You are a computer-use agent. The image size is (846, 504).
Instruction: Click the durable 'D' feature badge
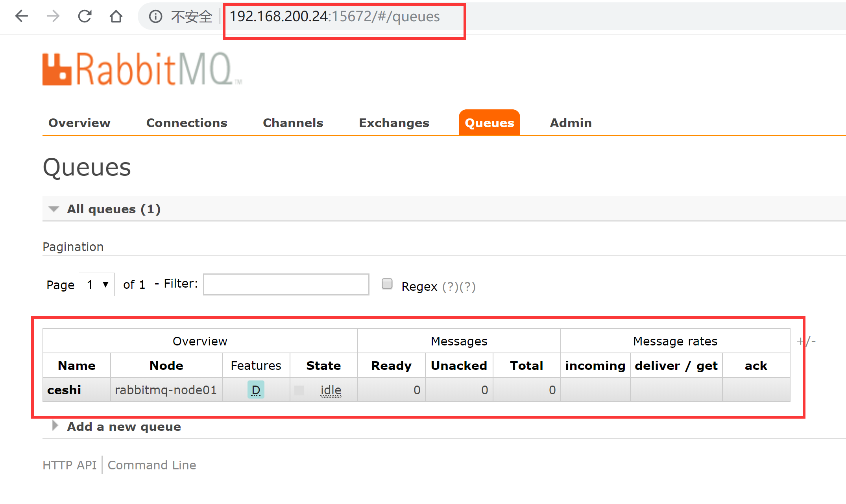(x=256, y=390)
